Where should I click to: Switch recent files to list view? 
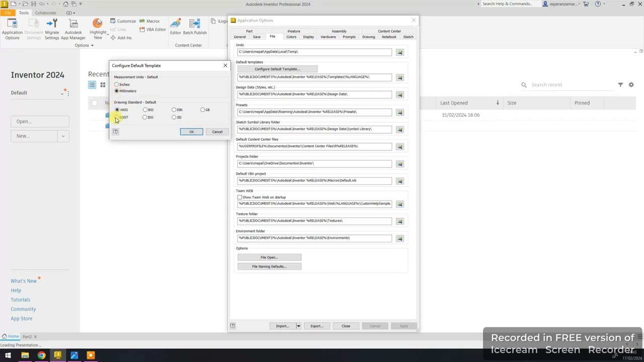pyautogui.click(x=92, y=85)
